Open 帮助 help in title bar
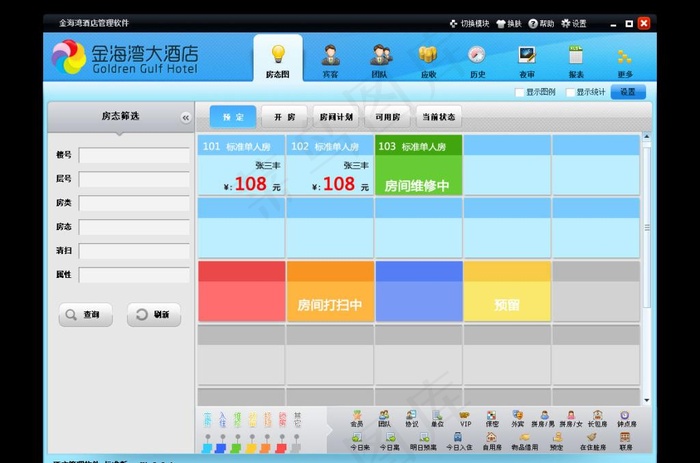The width and height of the screenshot is (700, 463). tap(541, 24)
